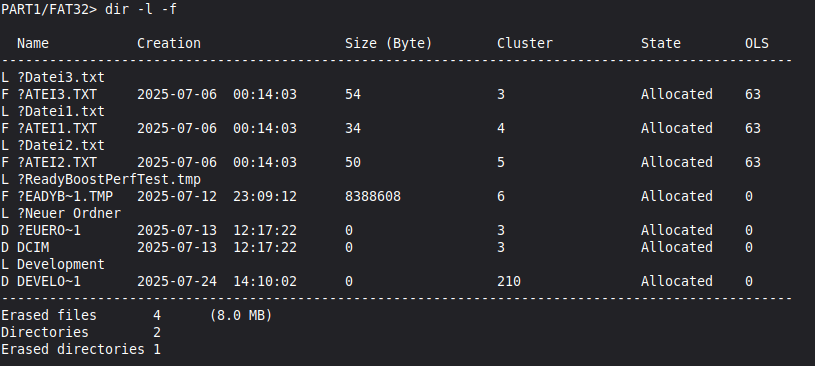Select the Name column header
Screen dimensions: 815x366
point(33,43)
